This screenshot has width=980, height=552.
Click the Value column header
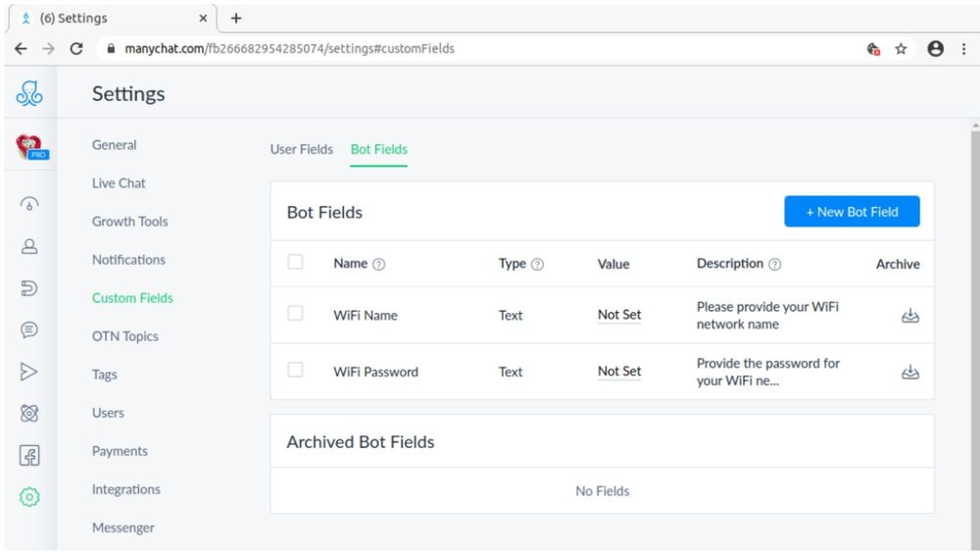tap(613, 265)
